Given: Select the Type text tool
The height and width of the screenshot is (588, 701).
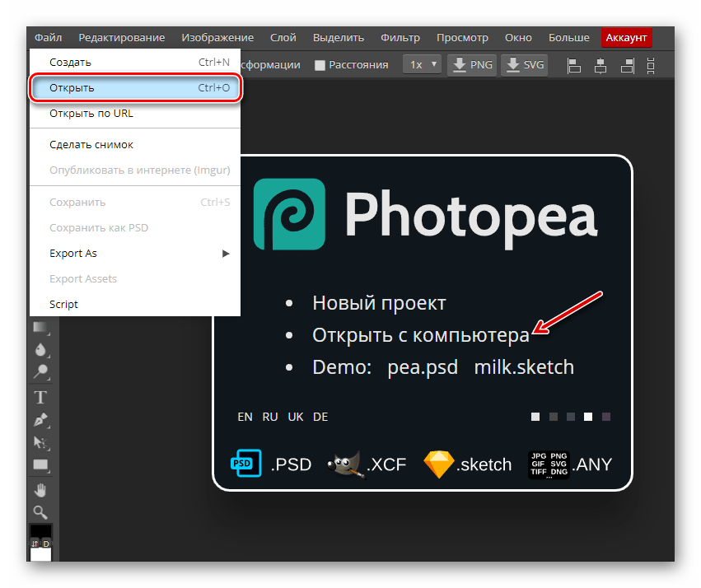Looking at the screenshot, I should click(40, 397).
